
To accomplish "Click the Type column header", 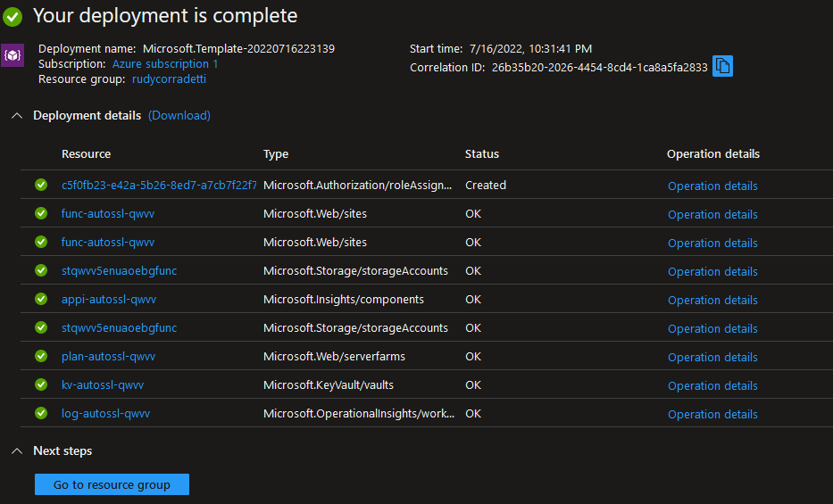I will [276, 154].
